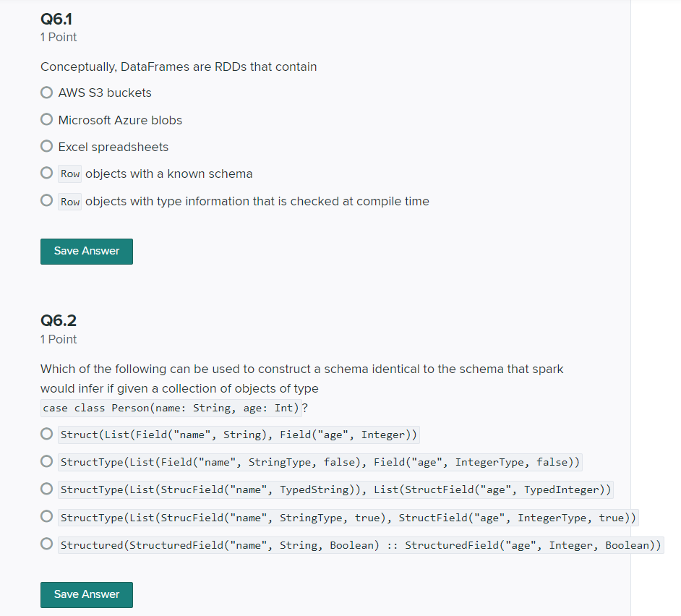Click the 1 Point label under Q6.2
The image size is (681, 616).
[x=58, y=339]
